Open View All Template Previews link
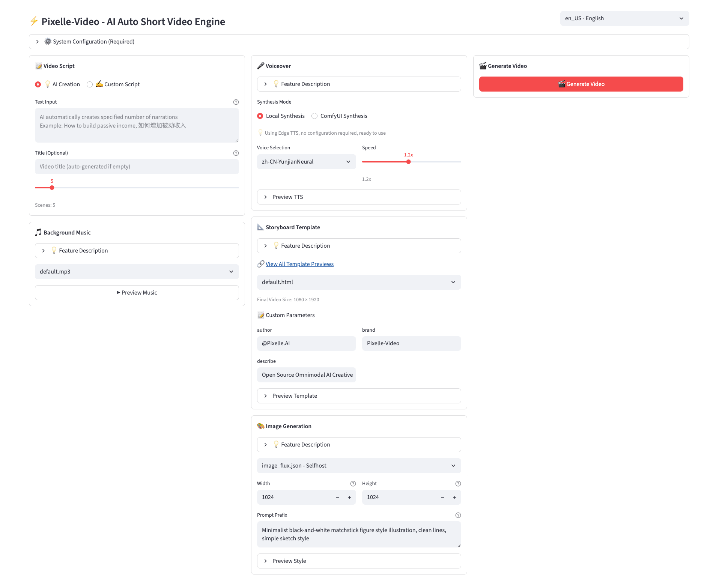 click(x=299, y=264)
